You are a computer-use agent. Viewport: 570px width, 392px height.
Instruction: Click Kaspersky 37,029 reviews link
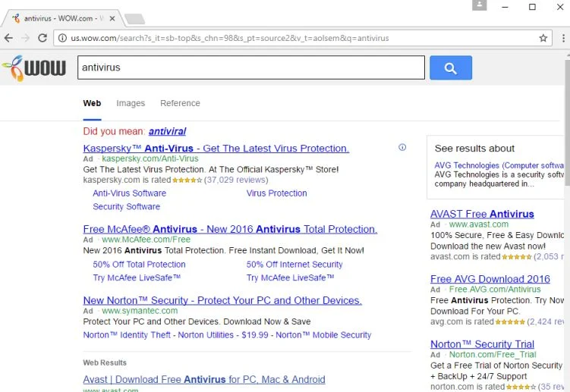tap(236, 180)
